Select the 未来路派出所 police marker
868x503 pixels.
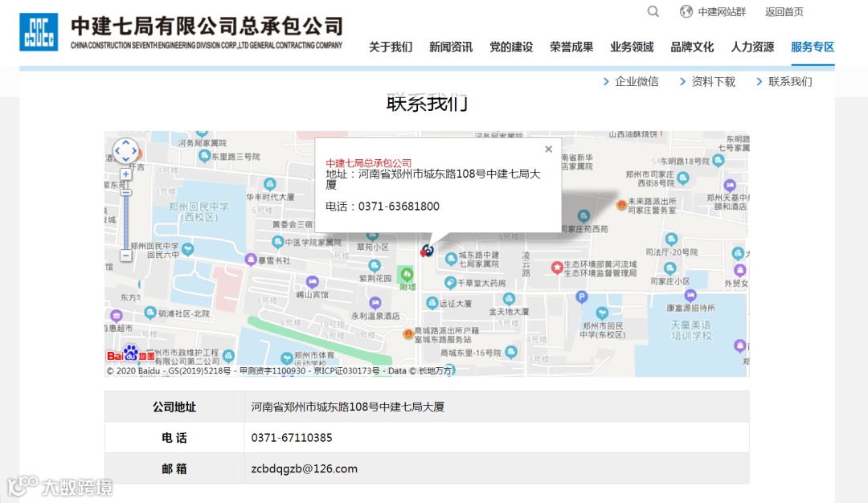[621, 205]
